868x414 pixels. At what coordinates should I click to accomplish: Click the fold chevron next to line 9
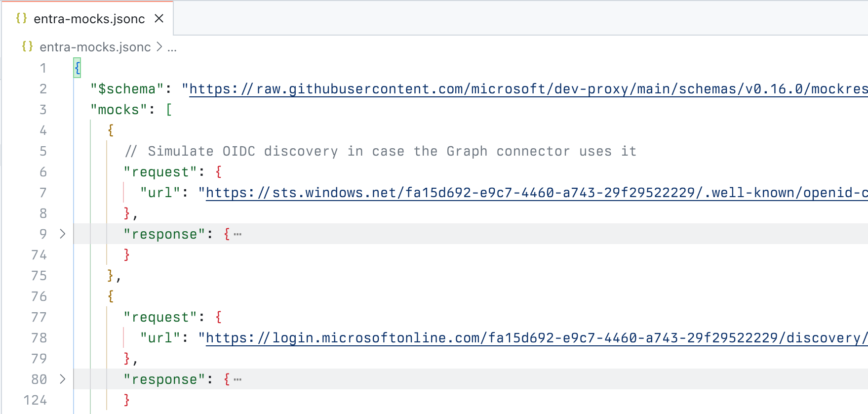click(62, 234)
